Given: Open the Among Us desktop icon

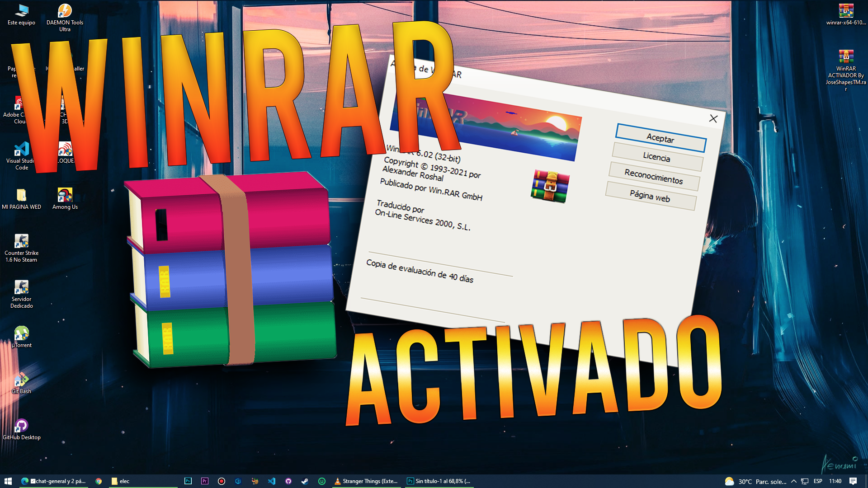Looking at the screenshot, I should [x=65, y=195].
